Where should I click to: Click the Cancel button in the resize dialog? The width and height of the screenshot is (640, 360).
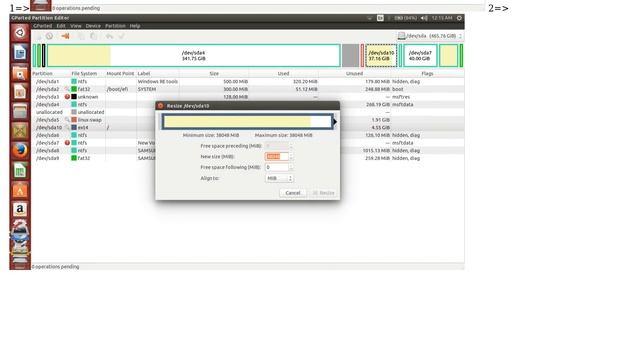click(293, 193)
